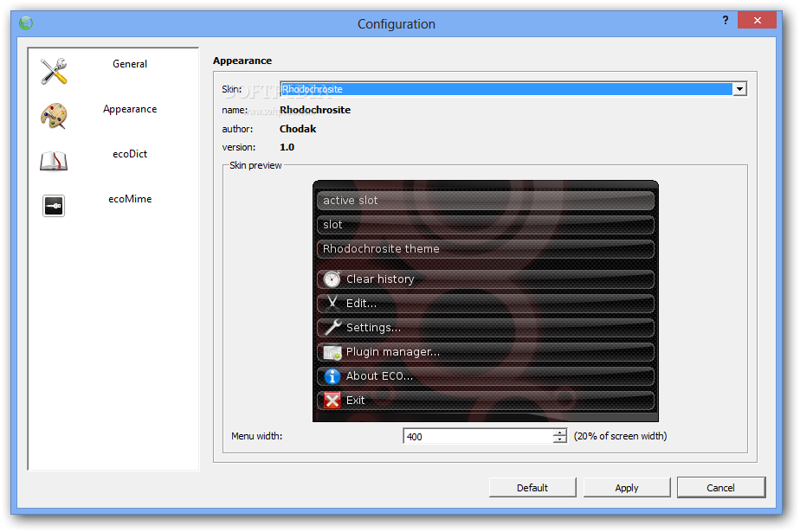Click the Edit scissors icon in preview
This screenshot has height=532, width=800.
(x=332, y=304)
